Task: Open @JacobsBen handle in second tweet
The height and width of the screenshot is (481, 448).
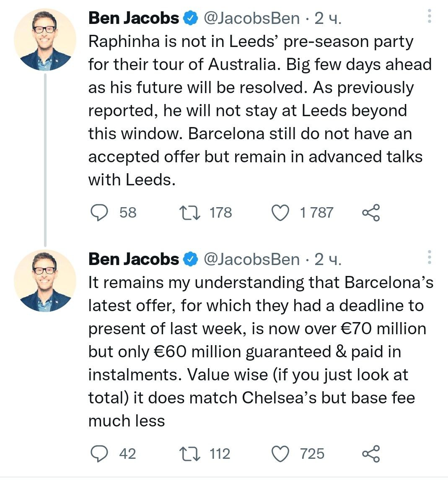Action: tap(251, 259)
